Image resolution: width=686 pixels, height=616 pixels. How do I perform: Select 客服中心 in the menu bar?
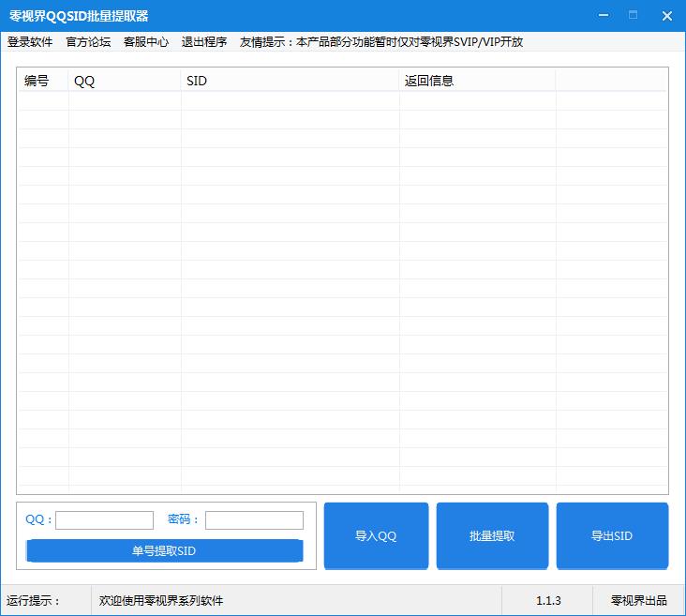pos(146,42)
